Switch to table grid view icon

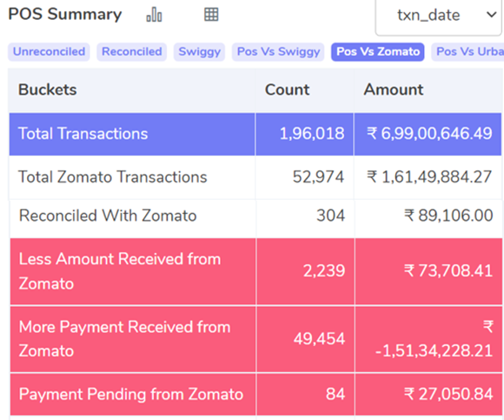(x=211, y=15)
